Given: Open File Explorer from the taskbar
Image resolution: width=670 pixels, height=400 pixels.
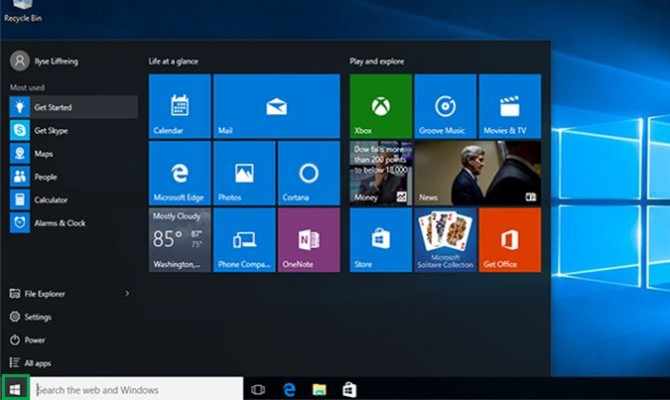Looking at the screenshot, I should click(319, 389).
